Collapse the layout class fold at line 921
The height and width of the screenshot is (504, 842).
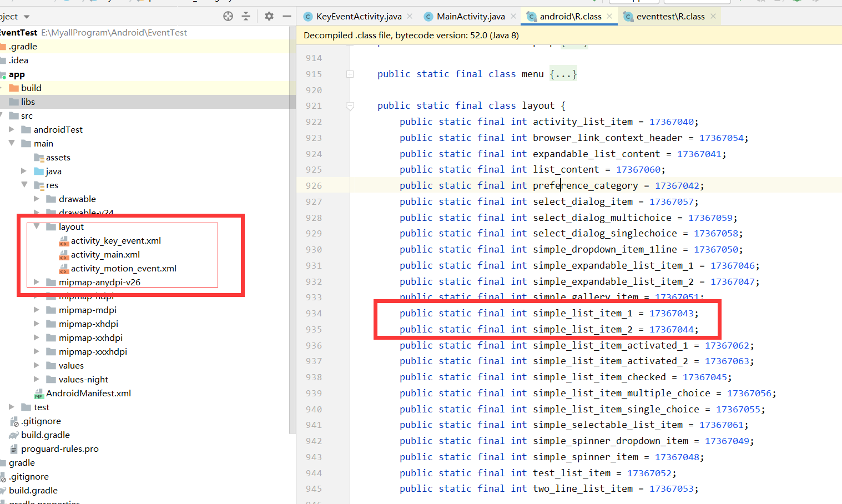(350, 105)
